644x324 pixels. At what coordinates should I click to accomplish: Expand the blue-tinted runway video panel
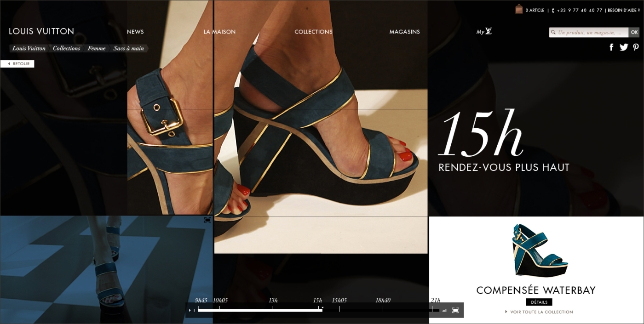click(207, 220)
